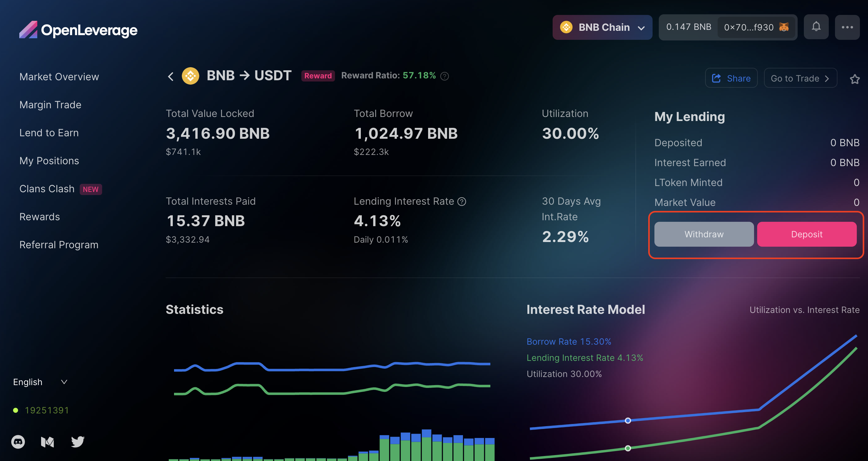This screenshot has width=868, height=461.
Task: Open the notifications bell icon
Action: tap(816, 27)
